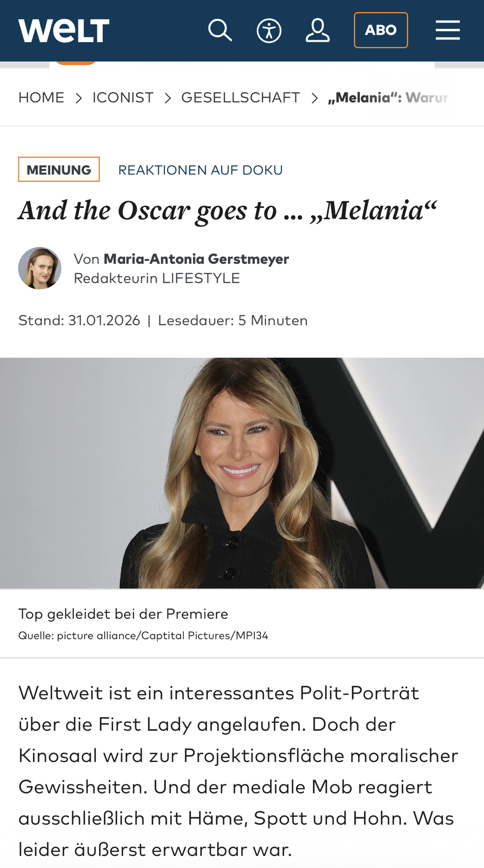Go to the HOME breadcrumb

(41, 98)
